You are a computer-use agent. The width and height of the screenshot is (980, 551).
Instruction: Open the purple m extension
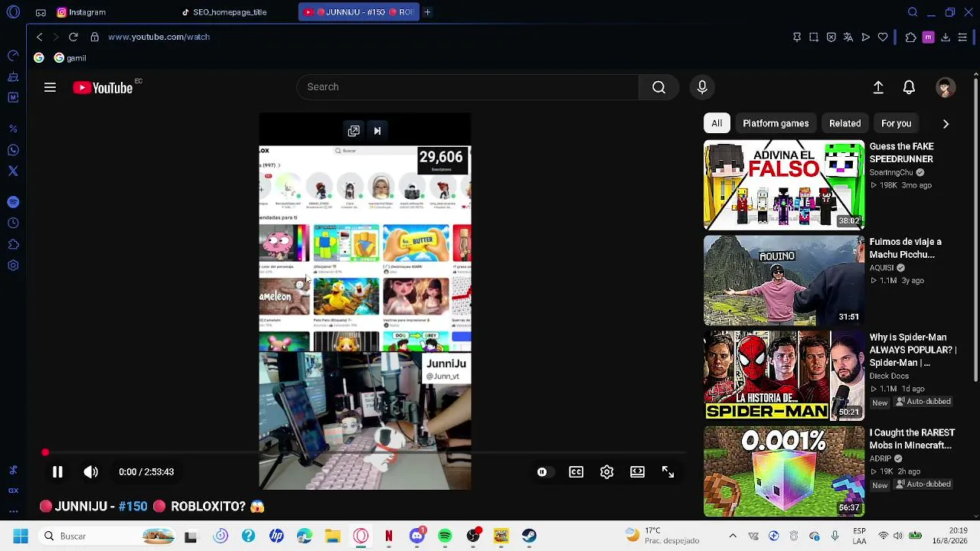pos(928,37)
